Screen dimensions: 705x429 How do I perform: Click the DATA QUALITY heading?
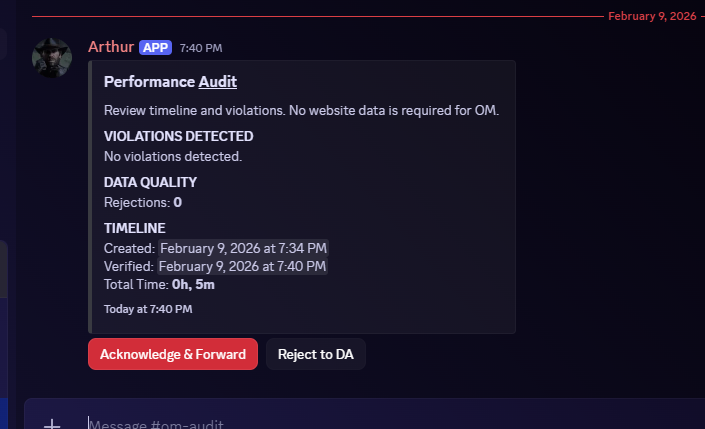150,182
